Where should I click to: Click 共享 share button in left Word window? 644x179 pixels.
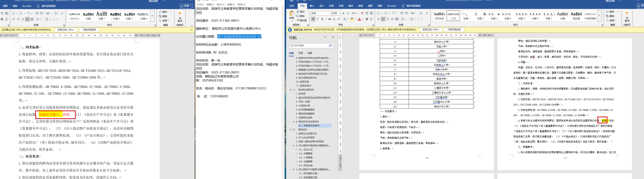pyautogui.click(x=186, y=6)
